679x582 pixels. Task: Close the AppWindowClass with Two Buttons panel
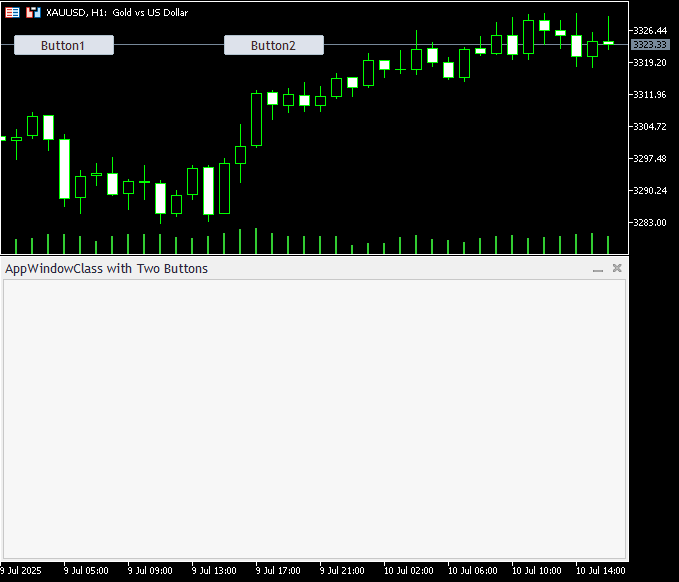[617, 268]
